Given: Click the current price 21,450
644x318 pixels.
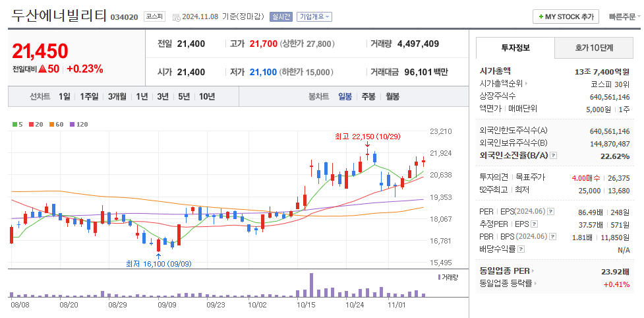Looking at the screenshot, I should coord(40,51).
